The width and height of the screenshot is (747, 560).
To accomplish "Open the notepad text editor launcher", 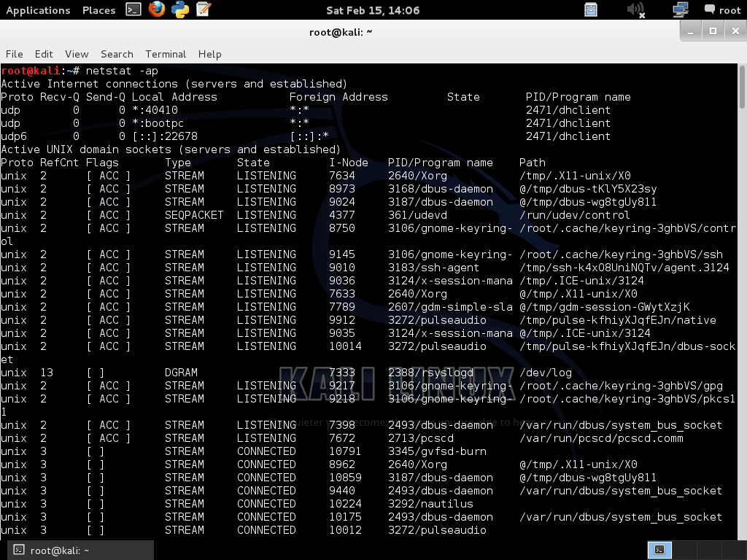I will pyautogui.click(x=204, y=9).
